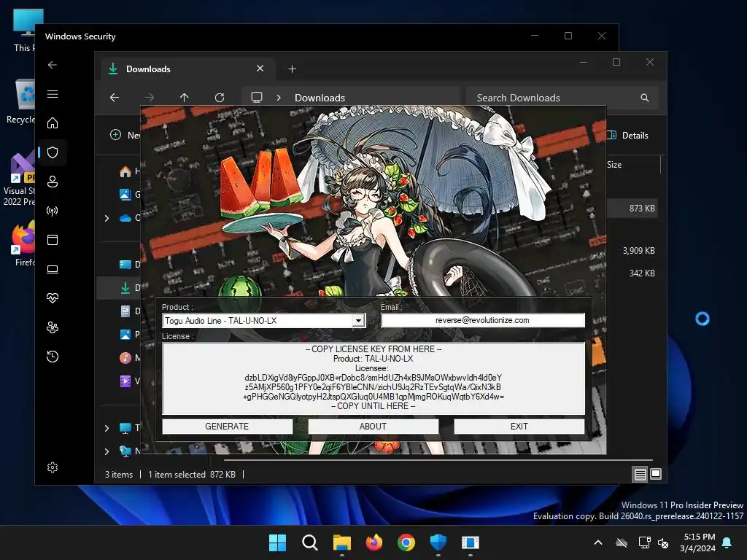Viewport: 747px width, 560px height.
Task: Open Virus & threat protection shield in Windows Security
Action: pyautogui.click(x=53, y=152)
